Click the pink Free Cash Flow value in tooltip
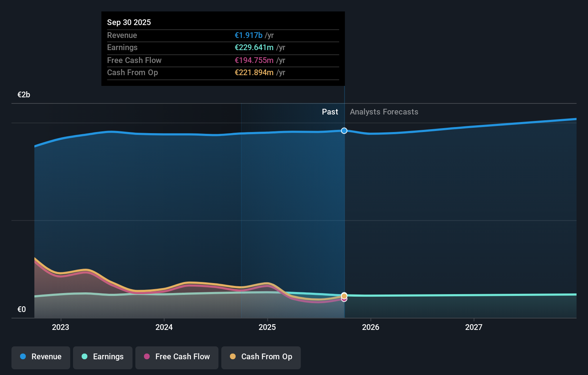 [254, 60]
